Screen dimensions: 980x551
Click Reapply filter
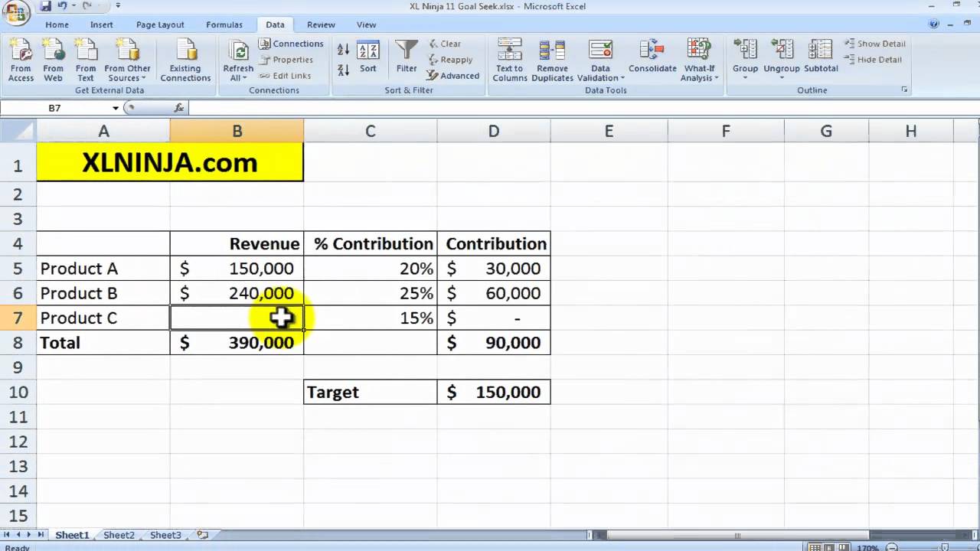(x=450, y=60)
